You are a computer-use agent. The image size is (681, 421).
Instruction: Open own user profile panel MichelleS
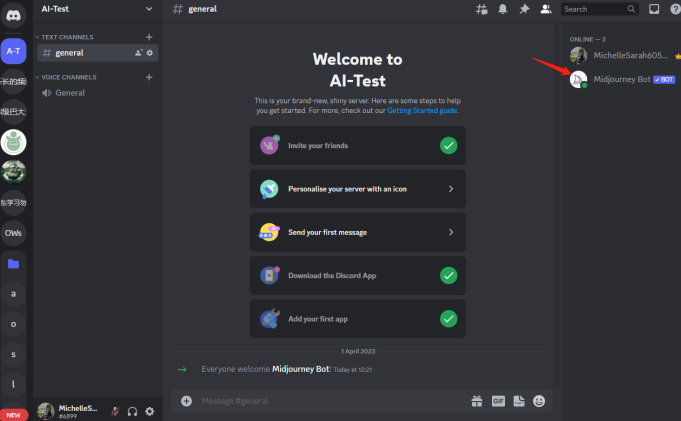point(69,411)
